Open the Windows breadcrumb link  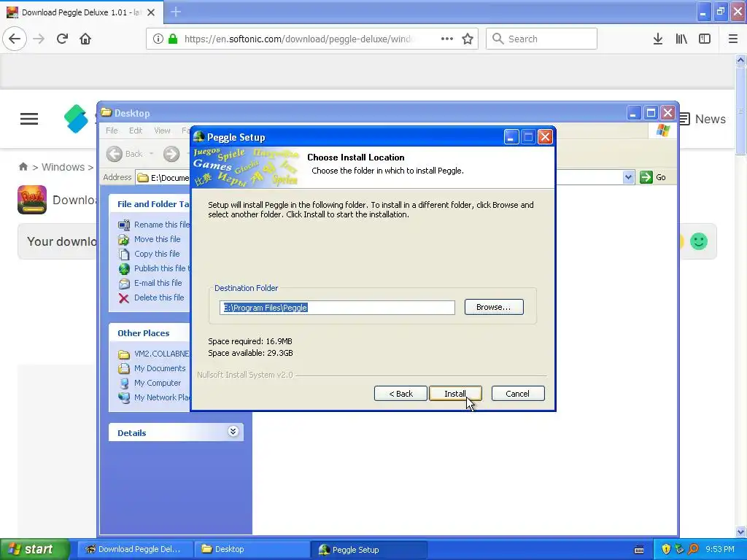click(63, 167)
